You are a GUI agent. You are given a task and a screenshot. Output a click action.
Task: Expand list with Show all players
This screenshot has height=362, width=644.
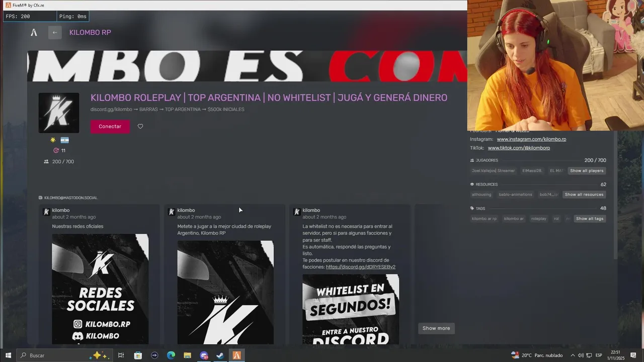pos(587,171)
